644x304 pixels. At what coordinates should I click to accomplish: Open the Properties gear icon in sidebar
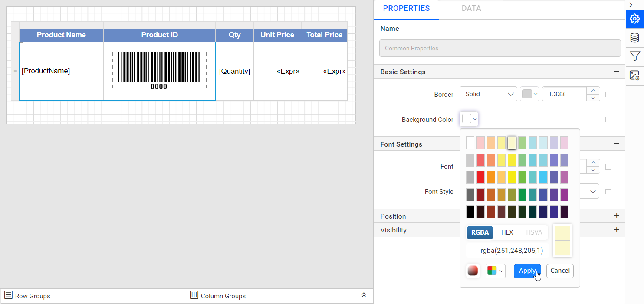(634, 19)
